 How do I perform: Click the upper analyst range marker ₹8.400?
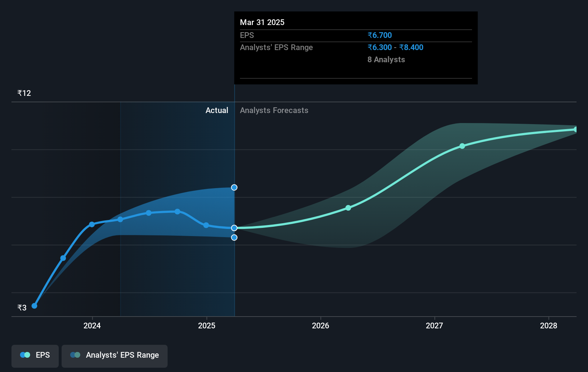tap(234, 187)
